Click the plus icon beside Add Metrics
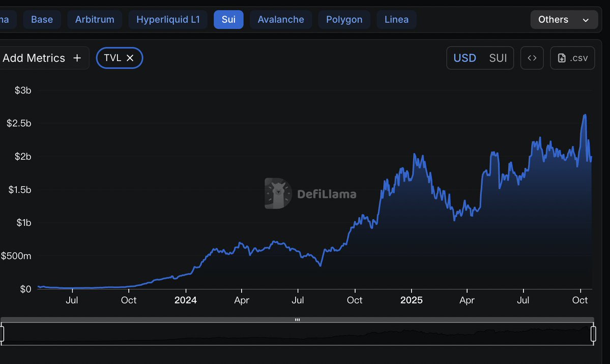This screenshot has height=364, width=610. point(77,58)
